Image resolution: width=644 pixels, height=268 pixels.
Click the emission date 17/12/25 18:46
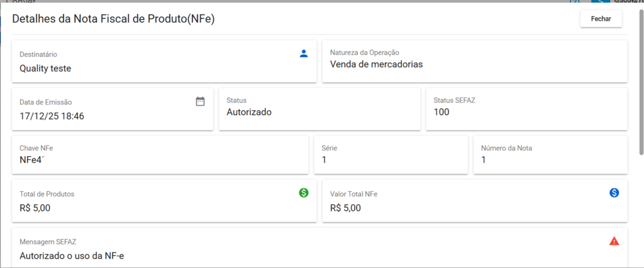coord(52,116)
